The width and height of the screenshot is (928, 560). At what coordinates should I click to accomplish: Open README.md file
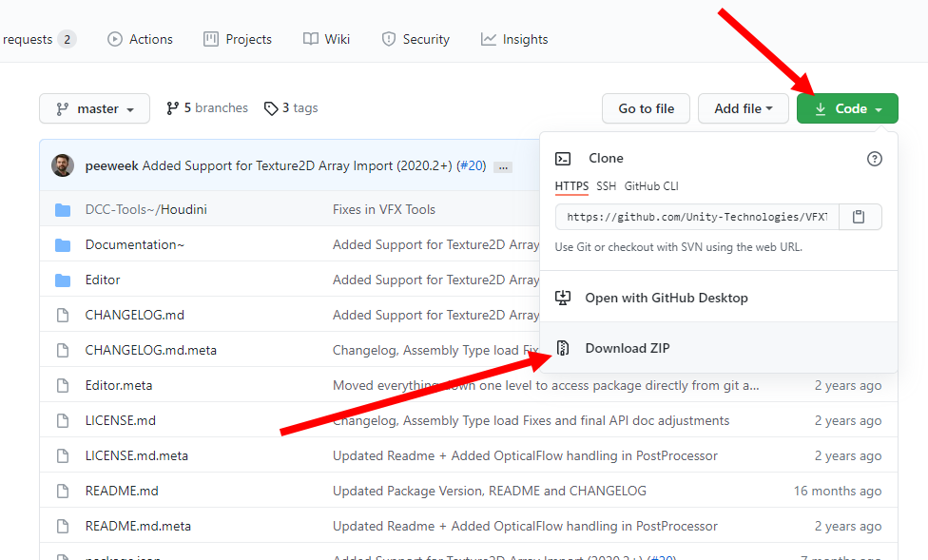click(122, 491)
